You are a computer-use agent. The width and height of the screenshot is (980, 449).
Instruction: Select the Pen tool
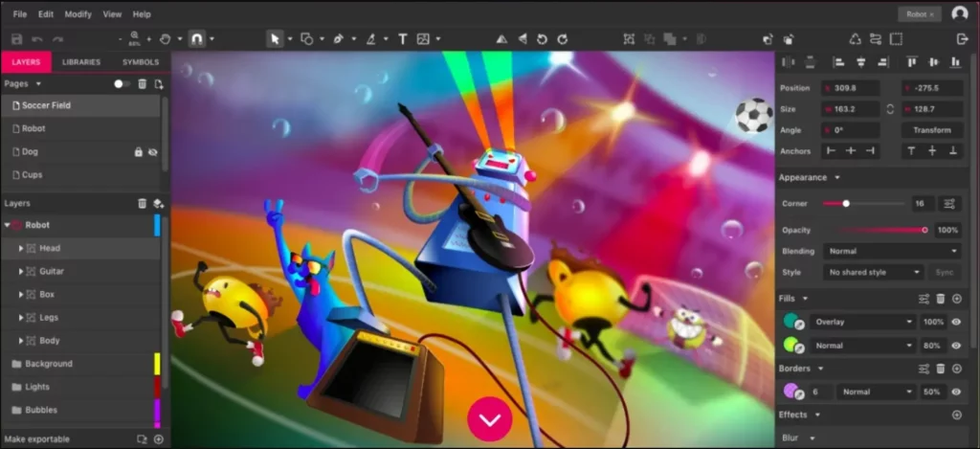(338, 38)
